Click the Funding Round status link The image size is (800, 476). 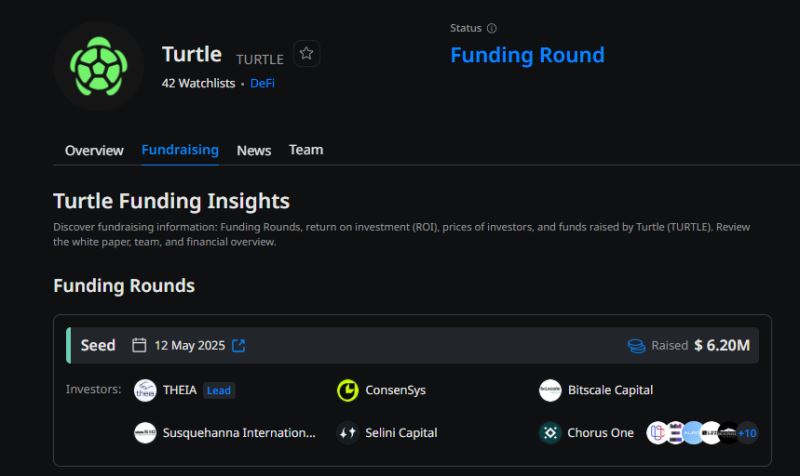coord(527,55)
